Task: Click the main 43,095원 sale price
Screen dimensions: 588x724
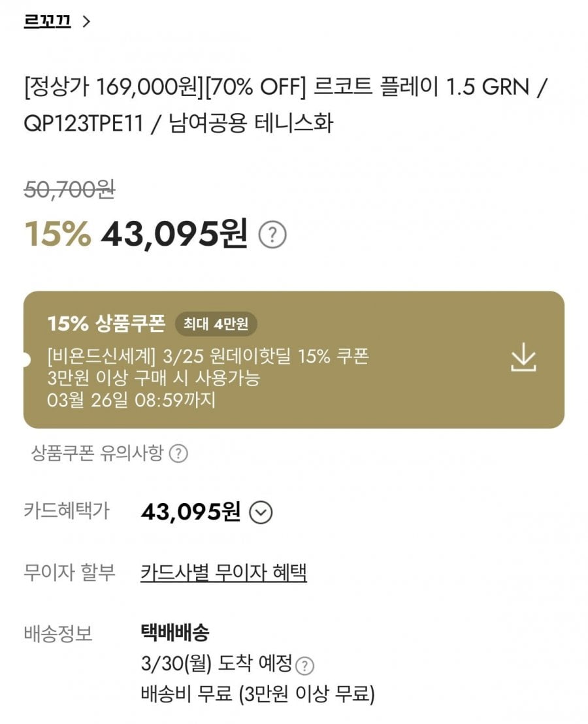Action: 174,234
